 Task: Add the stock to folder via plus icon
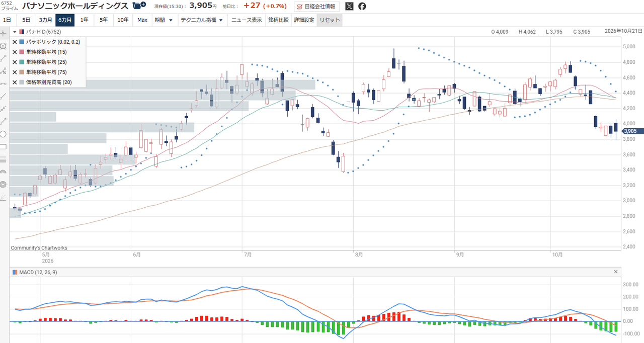pyautogui.click(x=139, y=6)
